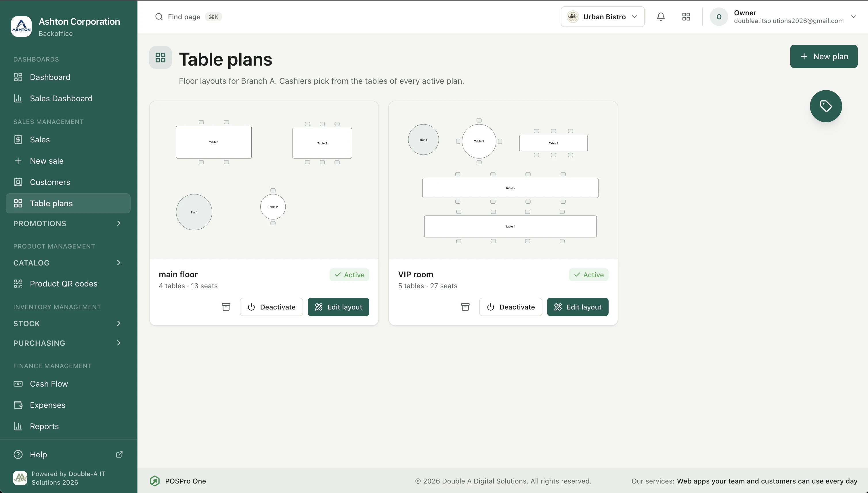Open Reports in the sidebar
868x493 pixels.
[68, 426]
